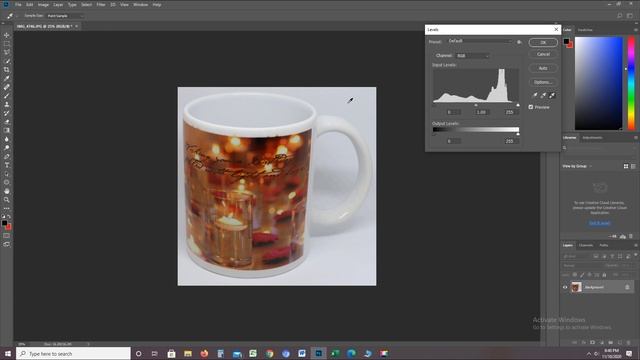The image size is (640, 360).
Task: Select the Rectangular Marquee tool
Action: [x=7, y=44]
